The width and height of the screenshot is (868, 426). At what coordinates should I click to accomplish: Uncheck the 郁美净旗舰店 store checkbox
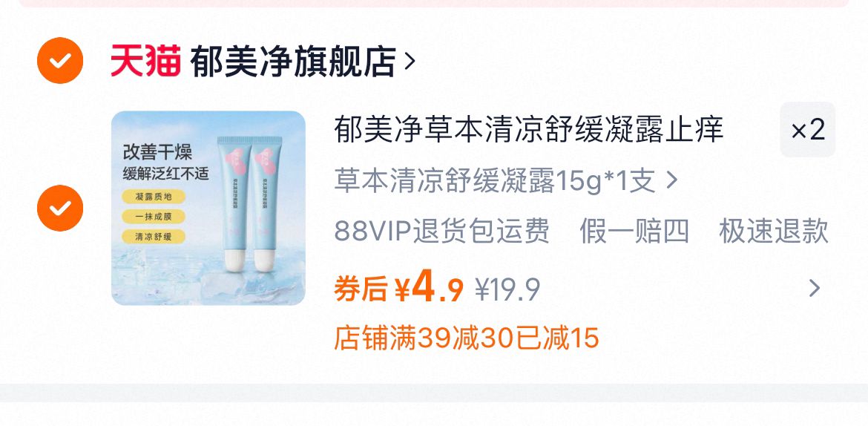click(60, 60)
